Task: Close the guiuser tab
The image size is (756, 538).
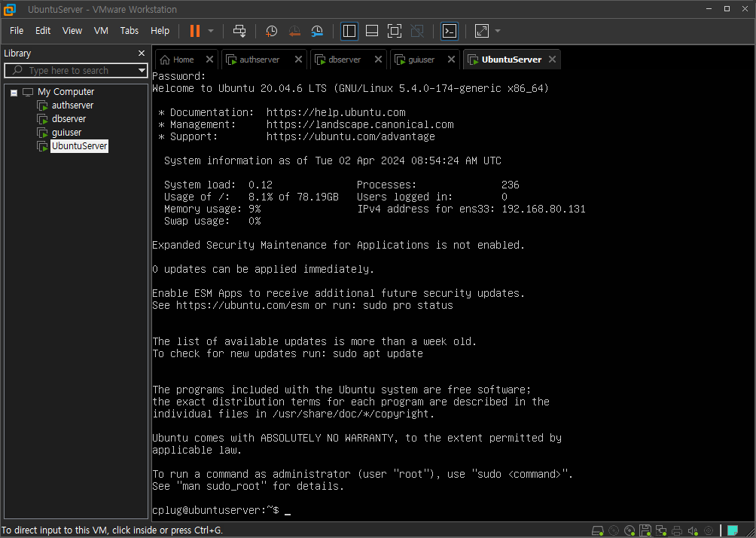Action: pos(451,59)
